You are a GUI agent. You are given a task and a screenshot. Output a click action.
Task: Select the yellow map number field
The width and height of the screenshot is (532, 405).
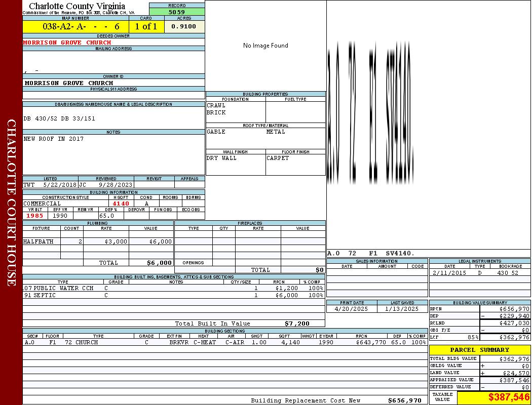point(75,27)
